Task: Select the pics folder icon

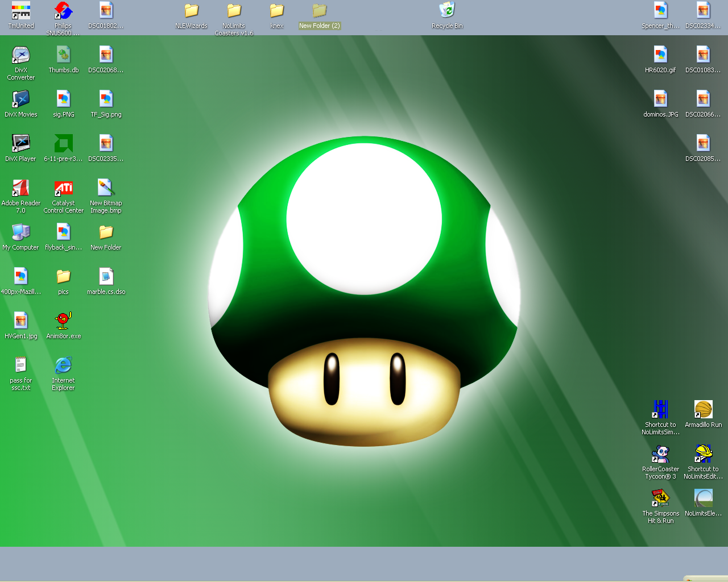Action: point(63,276)
